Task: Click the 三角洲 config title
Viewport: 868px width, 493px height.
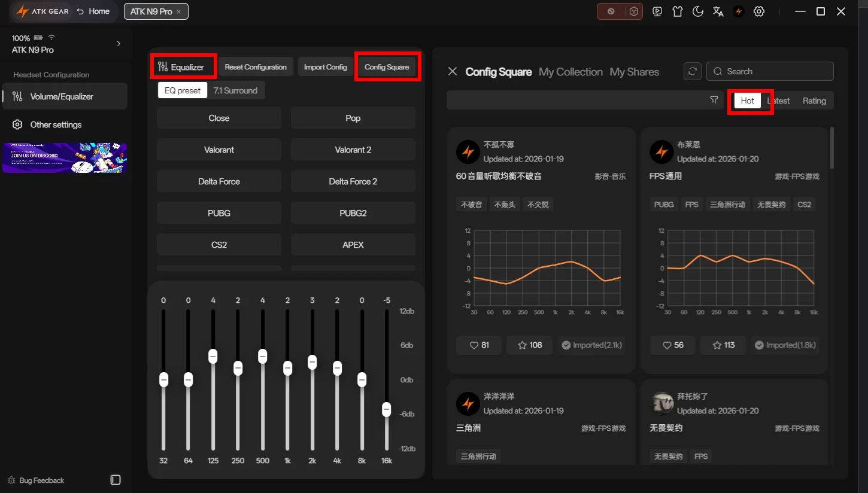Action: [x=468, y=428]
